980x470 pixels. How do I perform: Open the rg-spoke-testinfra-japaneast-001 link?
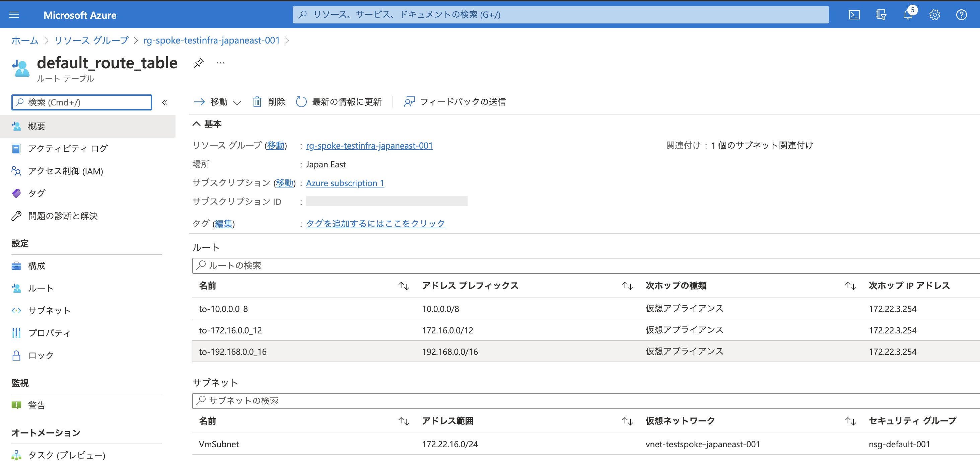[369, 145]
